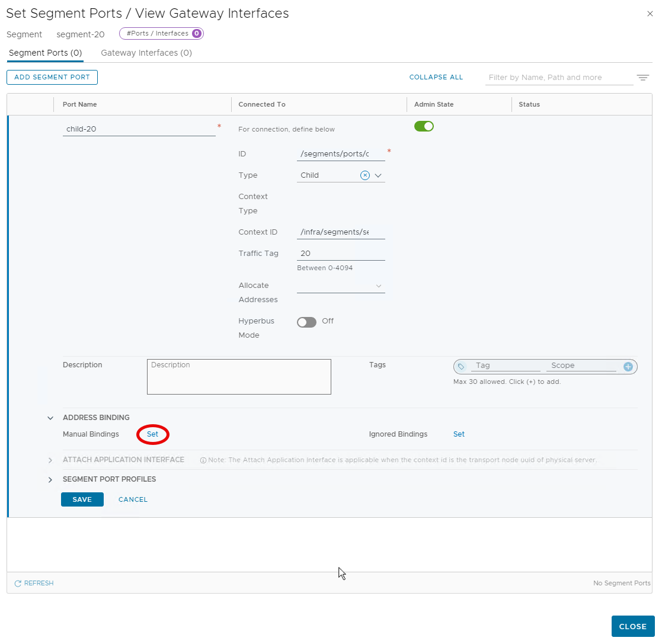Click the Traffic Tag input field
The width and height of the screenshot is (662, 644).
[340, 254]
